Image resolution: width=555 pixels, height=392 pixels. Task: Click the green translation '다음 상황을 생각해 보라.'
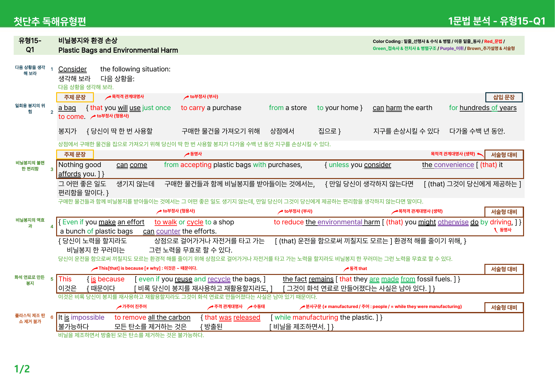pyautogui.click(x=86, y=87)
